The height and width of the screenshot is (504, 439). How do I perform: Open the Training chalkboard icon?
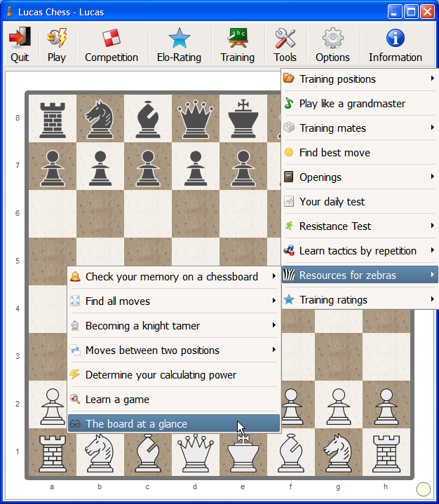point(237,38)
